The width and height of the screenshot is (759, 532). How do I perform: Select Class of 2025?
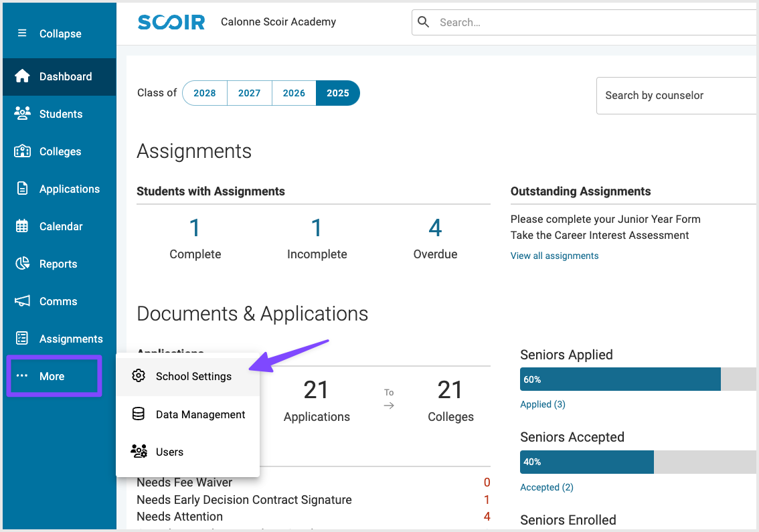pos(338,93)
